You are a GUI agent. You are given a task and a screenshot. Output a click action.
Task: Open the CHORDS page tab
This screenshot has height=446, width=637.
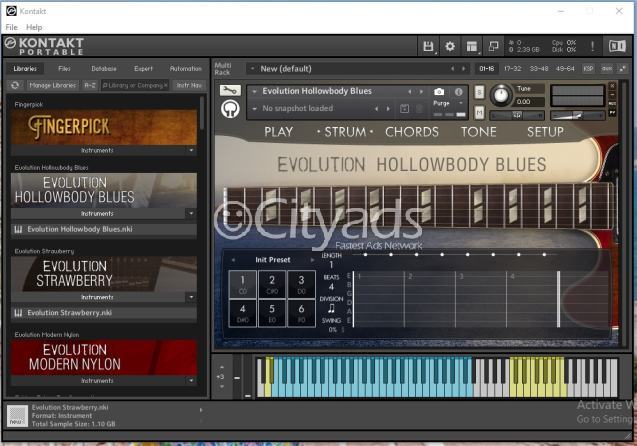[412, 132]
